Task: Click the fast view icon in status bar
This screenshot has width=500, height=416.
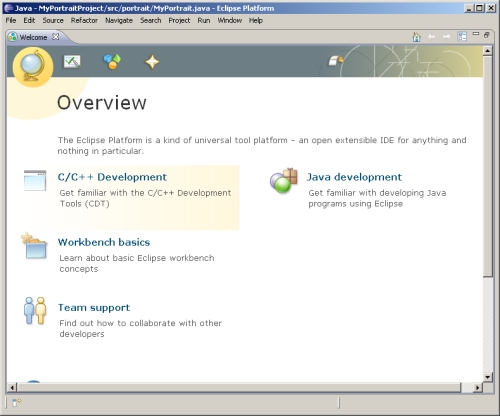Action: coord(16,403)
